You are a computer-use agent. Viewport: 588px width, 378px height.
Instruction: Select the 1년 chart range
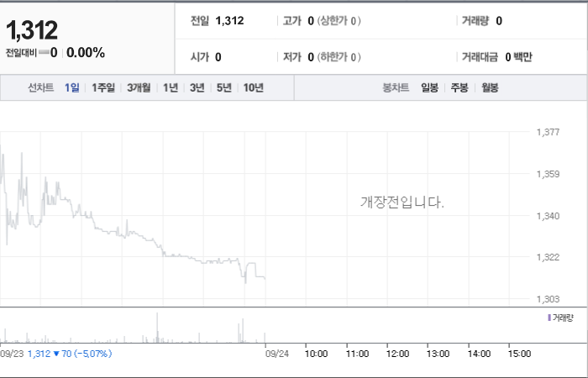[171, 87]
